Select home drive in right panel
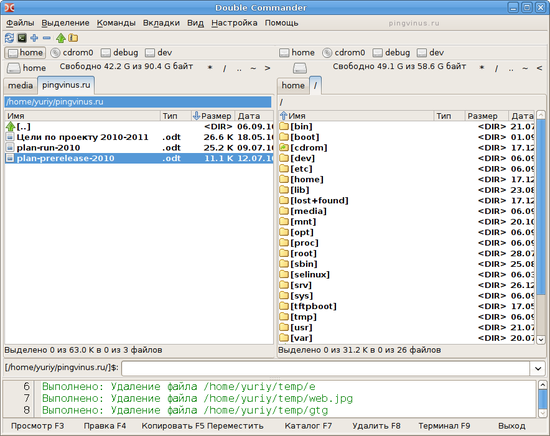This screenshot has height=436, width=550. point(297,53)
